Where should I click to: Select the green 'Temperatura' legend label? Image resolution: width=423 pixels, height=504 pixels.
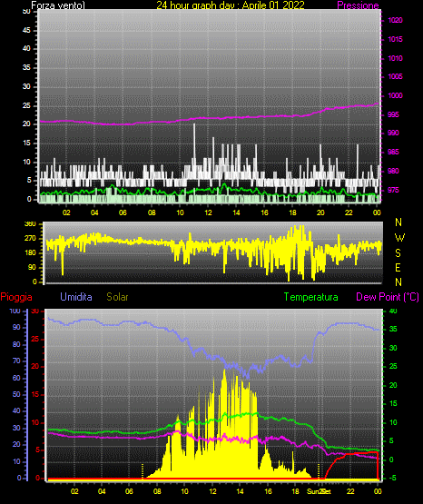coord(311,297)
